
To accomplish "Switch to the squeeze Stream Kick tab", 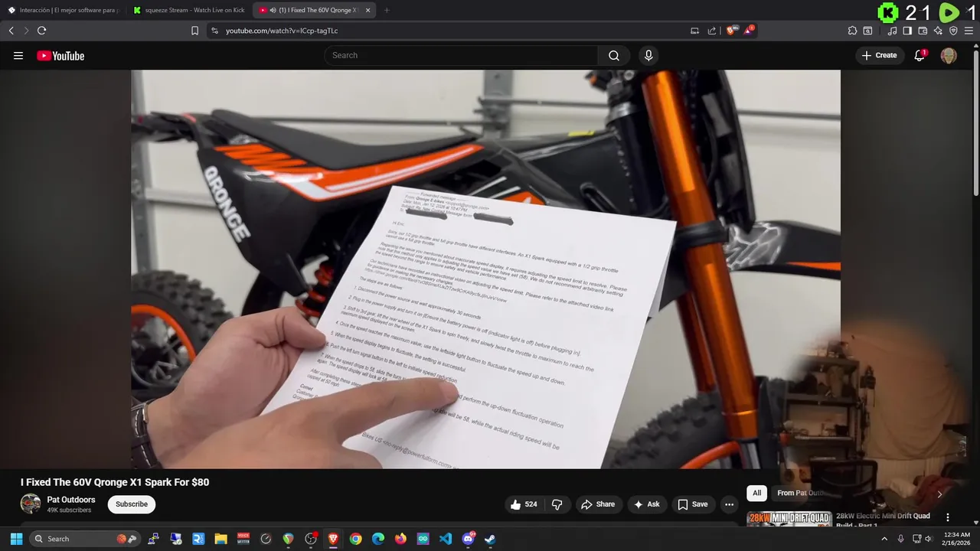I will pos(188,10).
